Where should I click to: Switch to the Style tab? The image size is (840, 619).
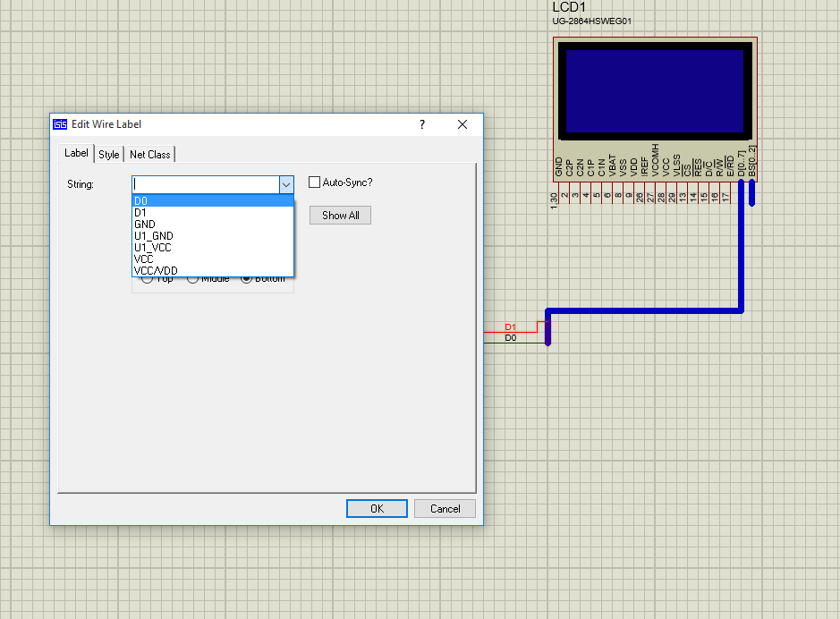pos(109,155)
